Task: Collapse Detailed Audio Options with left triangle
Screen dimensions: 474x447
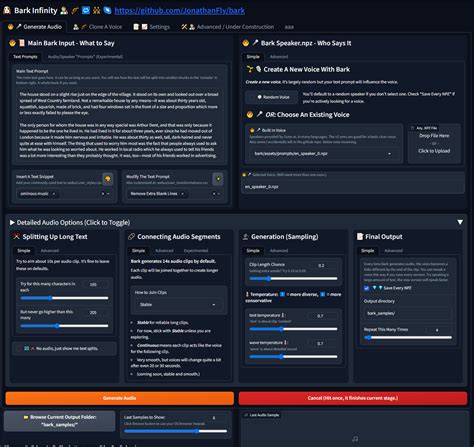Action: tap(12, 222)
